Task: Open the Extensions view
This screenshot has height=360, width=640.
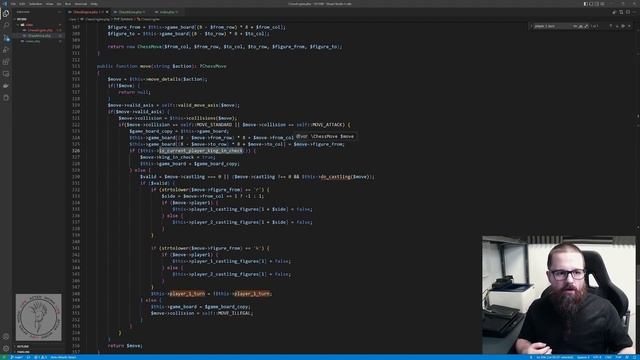Action: [x=6, y=62]
